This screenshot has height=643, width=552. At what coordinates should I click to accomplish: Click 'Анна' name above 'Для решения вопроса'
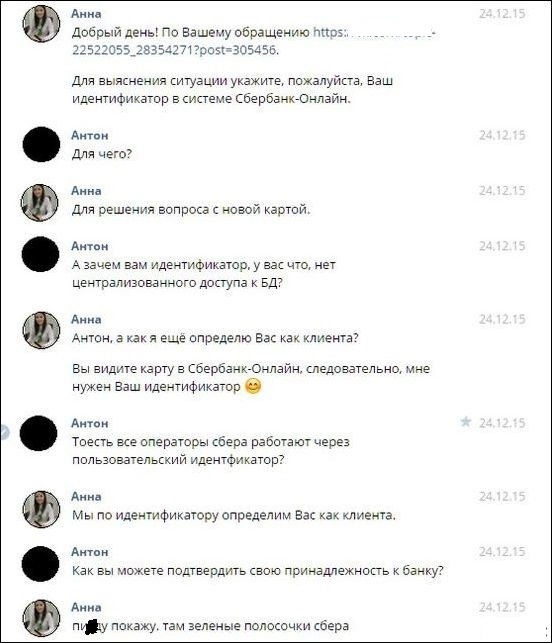[86, 190]
